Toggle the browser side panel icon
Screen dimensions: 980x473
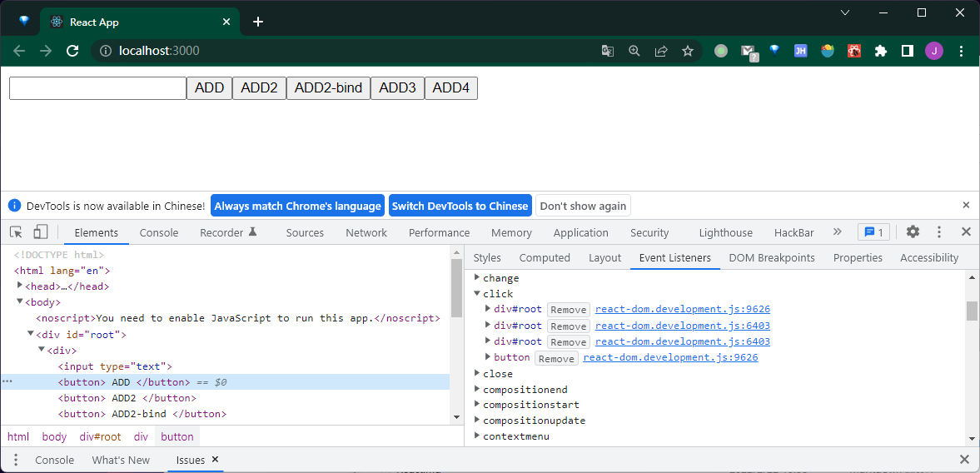(908, 52)
